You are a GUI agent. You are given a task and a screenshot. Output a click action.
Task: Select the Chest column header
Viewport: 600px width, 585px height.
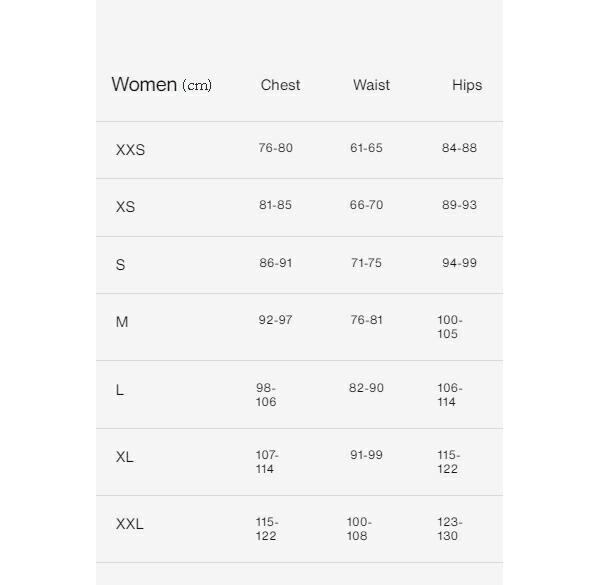pyautogui.click(x=280, y=85)
